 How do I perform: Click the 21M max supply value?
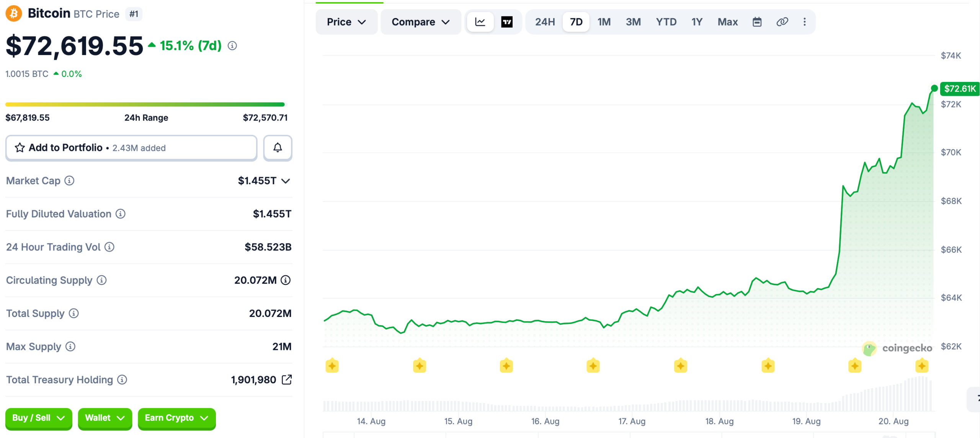(x=282, y=347)
